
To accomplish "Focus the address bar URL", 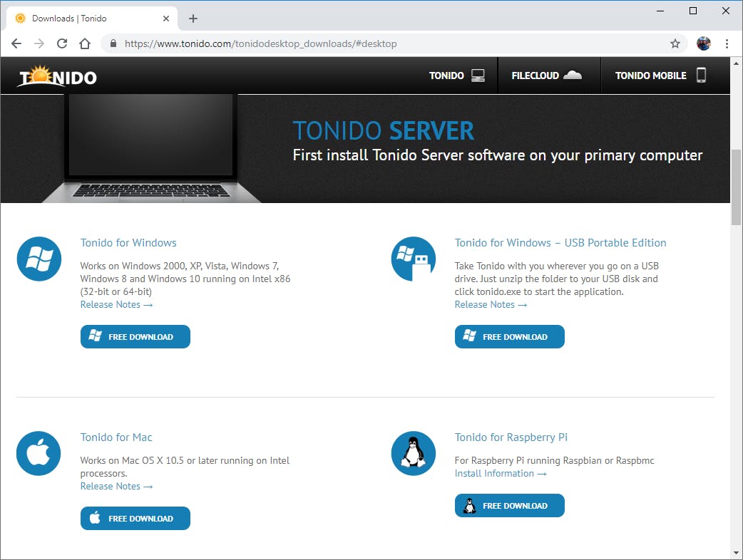I will click(260, 43).
